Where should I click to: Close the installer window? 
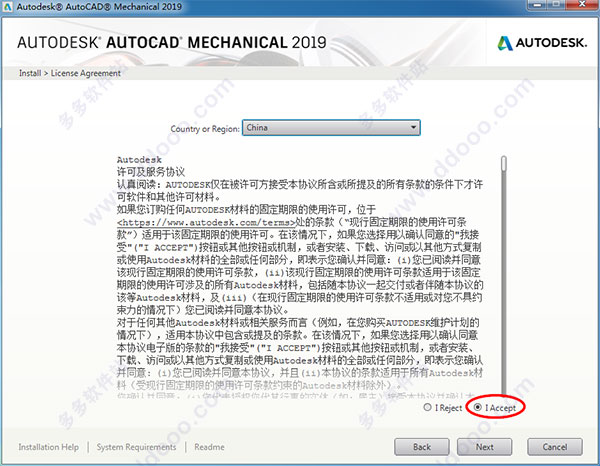tap(582, 5)
